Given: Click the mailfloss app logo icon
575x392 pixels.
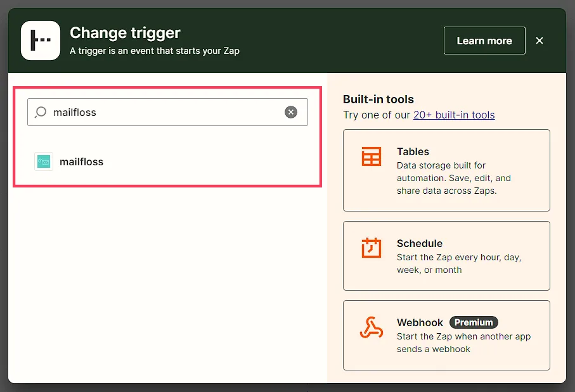Looking at the screenshot, I should click(x=44, y=161).
